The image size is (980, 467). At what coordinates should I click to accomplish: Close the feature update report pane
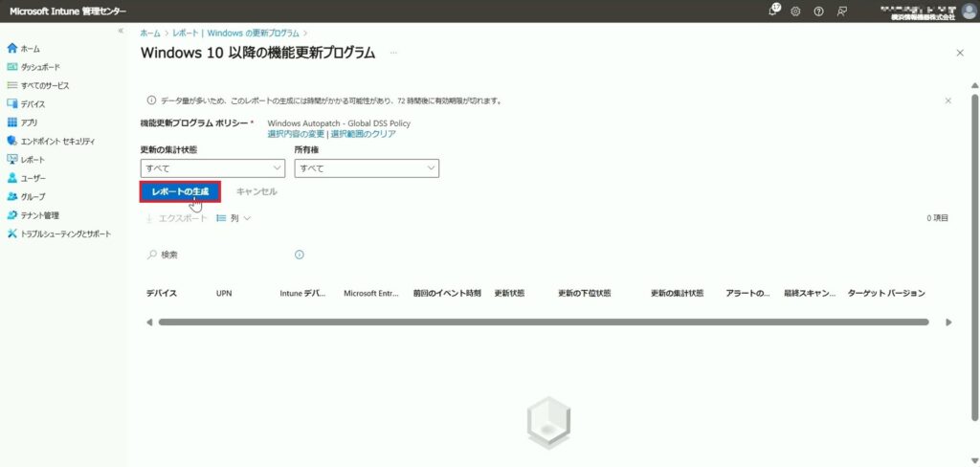click(x=960, y=54)
